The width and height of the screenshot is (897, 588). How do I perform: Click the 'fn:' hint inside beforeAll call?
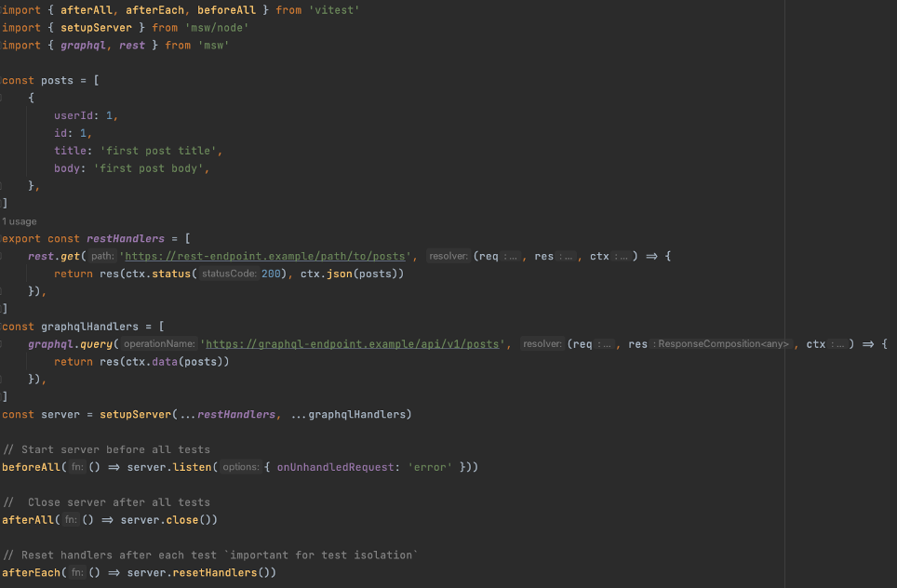(x=77, y=467)
